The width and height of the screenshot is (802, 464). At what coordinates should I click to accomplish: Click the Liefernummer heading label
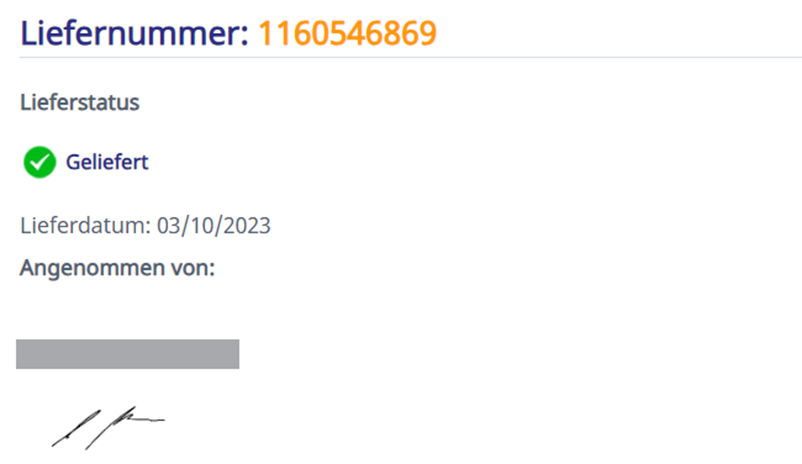pyautogui.click(x=135, y=34)
